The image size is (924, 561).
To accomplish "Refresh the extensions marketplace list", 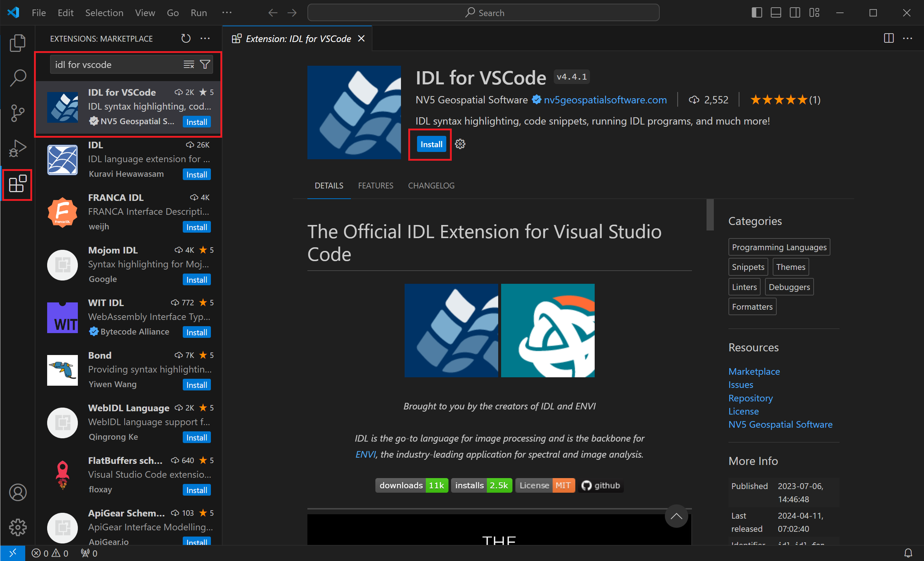I will (x=186, y=39).
